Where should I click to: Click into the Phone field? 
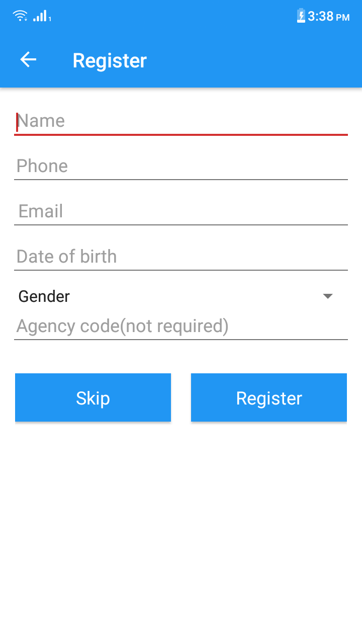point(181,166)
